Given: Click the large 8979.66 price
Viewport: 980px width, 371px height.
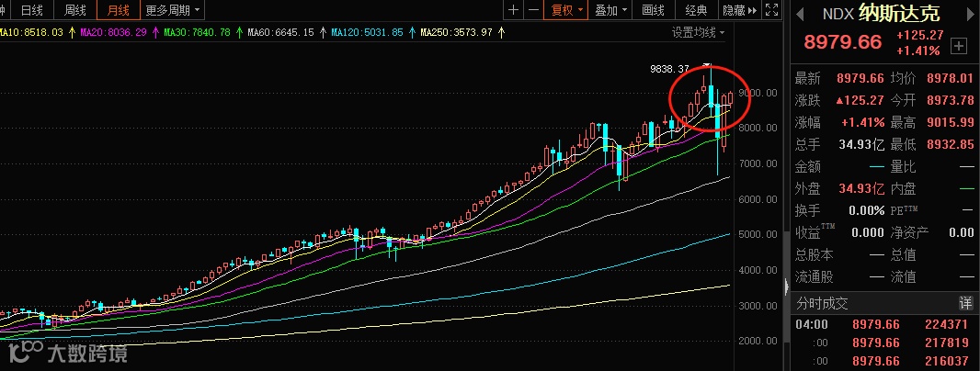Looking at the screenshot, I should (x=842, y=42).
